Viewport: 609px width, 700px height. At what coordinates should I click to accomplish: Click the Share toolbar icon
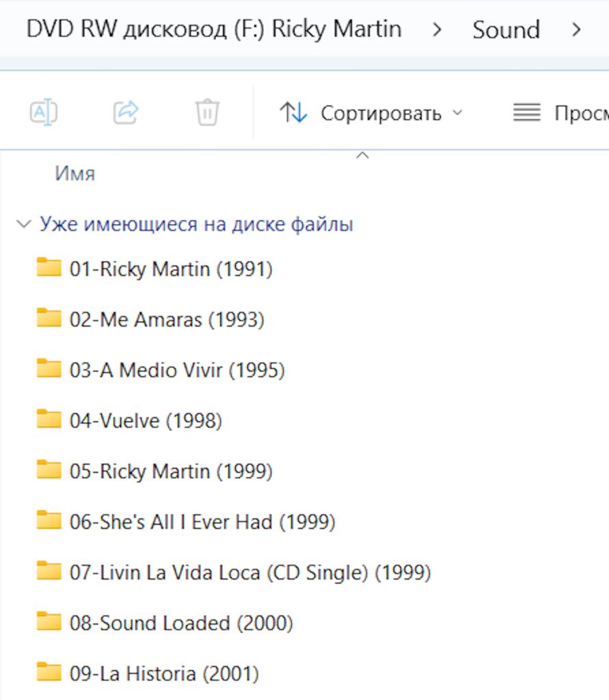126,112
